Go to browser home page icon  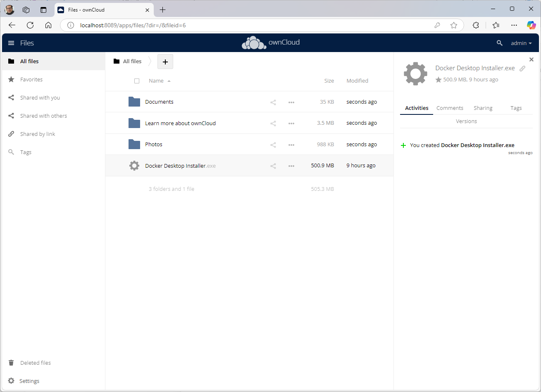48,25
